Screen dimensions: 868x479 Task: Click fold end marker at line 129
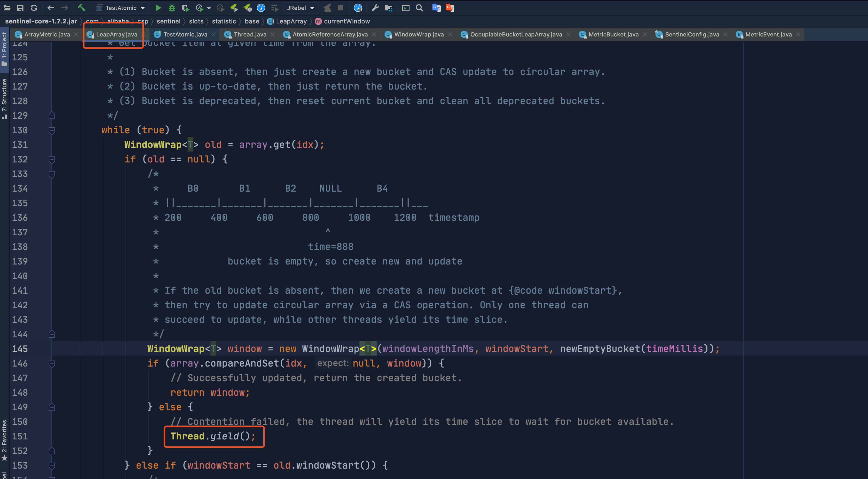click(52, 116)
